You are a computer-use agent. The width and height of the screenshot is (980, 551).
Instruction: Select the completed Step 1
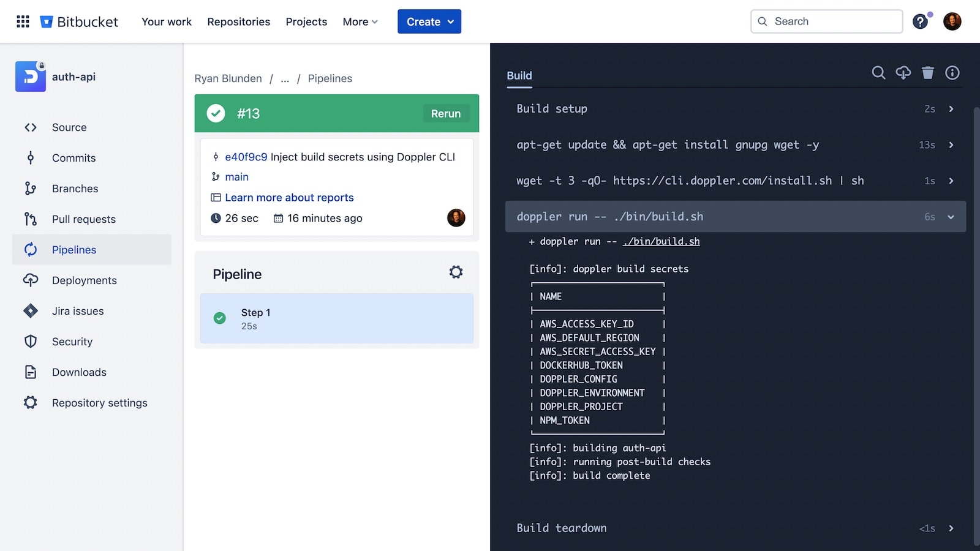coord(336,318)
